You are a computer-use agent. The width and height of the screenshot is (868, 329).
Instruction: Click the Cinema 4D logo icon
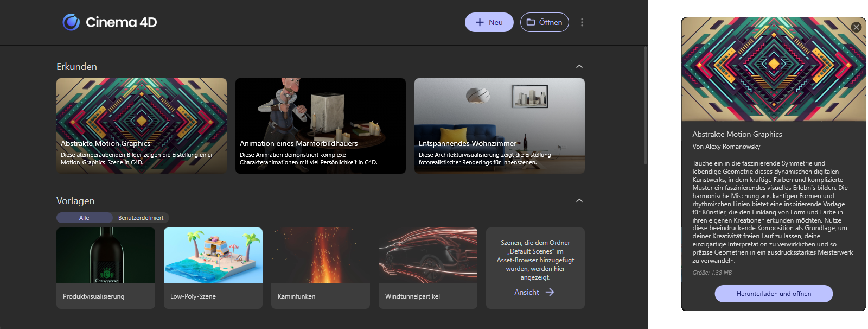71,22
